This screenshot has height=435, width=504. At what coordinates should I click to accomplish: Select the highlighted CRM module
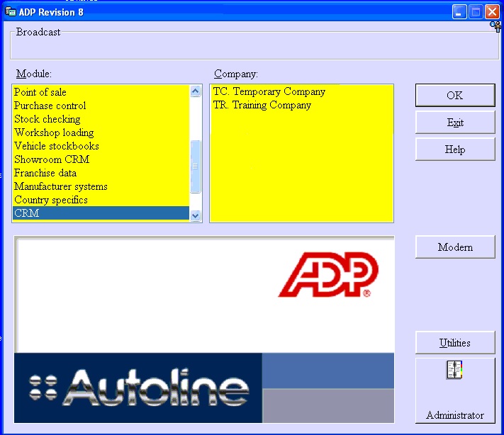click(x=101, y=213)
